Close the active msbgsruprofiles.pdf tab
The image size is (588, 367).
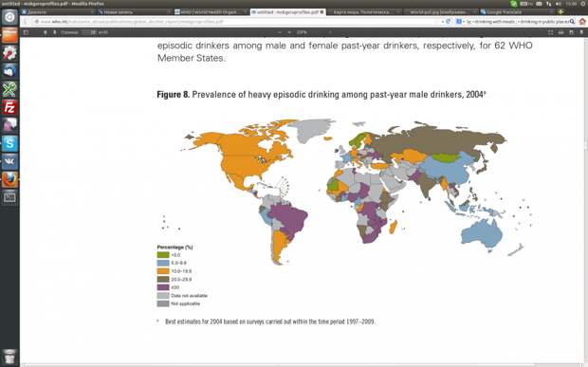pyautogui.click(x=322, y=12)
